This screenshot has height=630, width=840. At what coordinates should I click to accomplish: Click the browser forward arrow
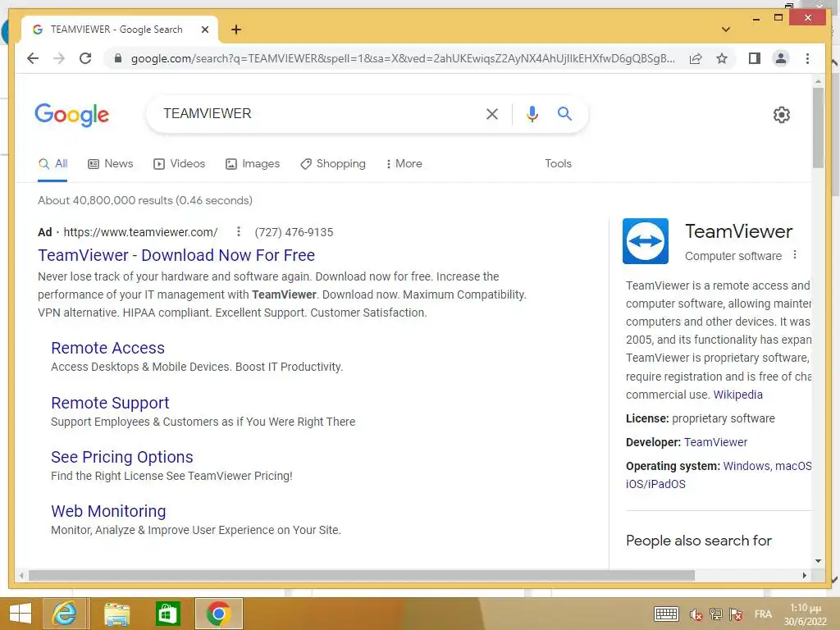(59, 58)
